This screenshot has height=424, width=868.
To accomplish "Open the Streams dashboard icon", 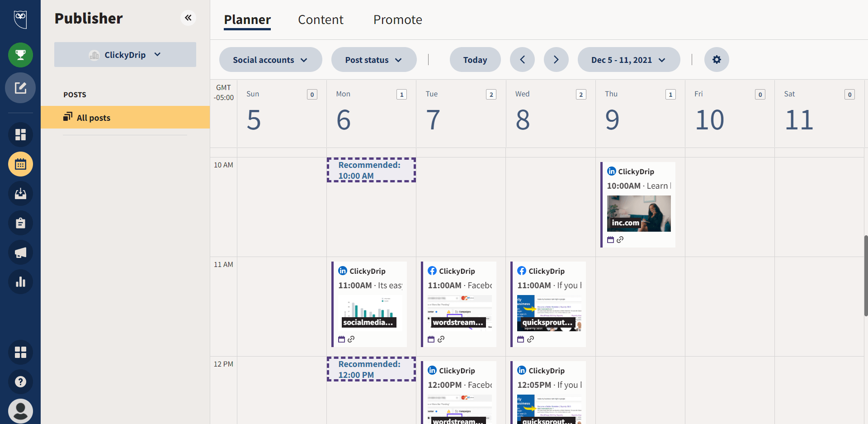I will tap(20, 134).
